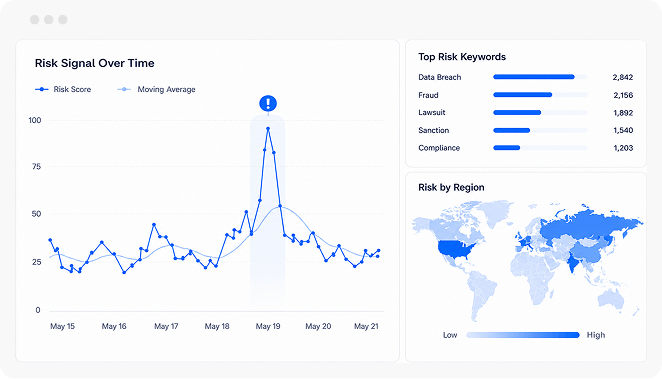Select Australia on the risk map
This screenshot has height=379, width=662.
(x=611, y=300)
